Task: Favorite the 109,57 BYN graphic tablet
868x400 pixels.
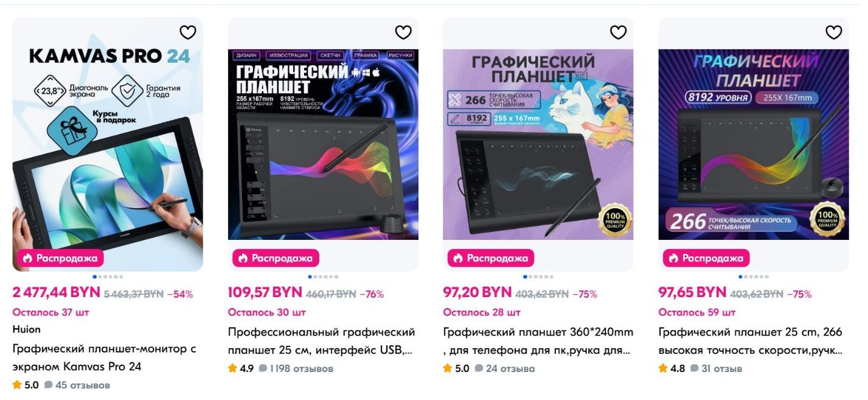Action: 403,32
